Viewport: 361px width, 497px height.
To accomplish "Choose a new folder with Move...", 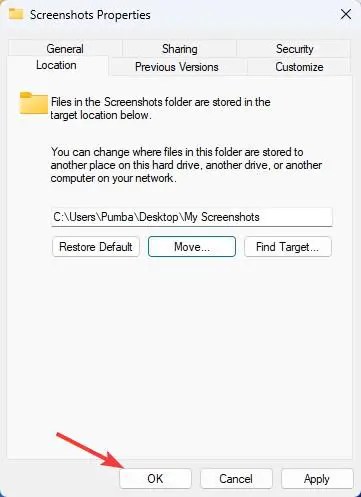I will [x=192, y=247].
